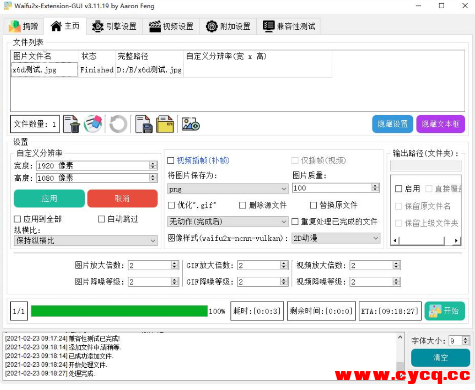
Task: Open the 引擎设置 engine settings tab
Action: [114, 26]
